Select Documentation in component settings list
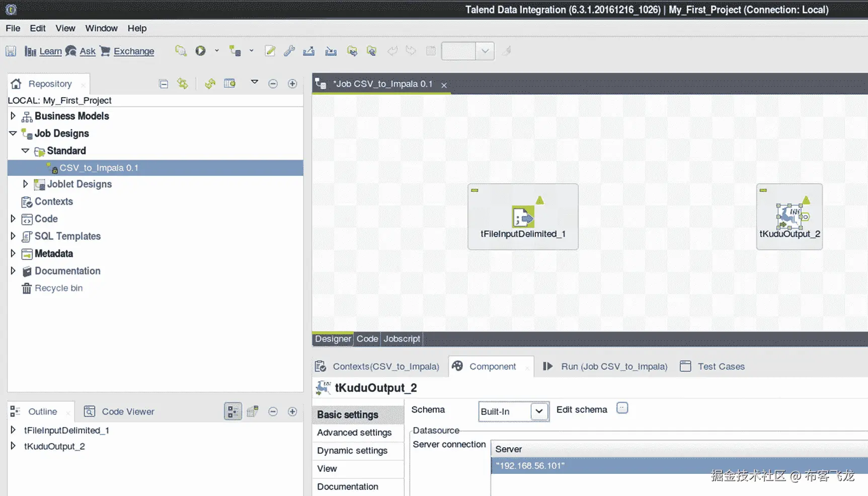The image size is (868, 496). pos(358,487)
